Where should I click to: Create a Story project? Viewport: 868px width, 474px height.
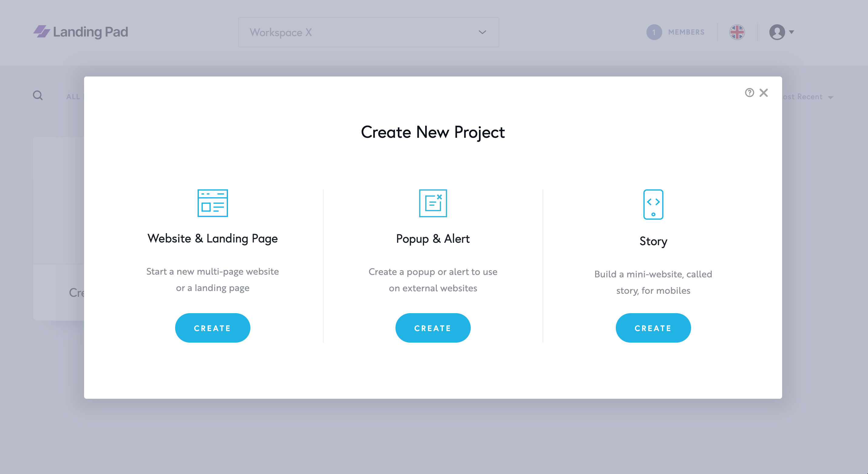pos(653,328)
